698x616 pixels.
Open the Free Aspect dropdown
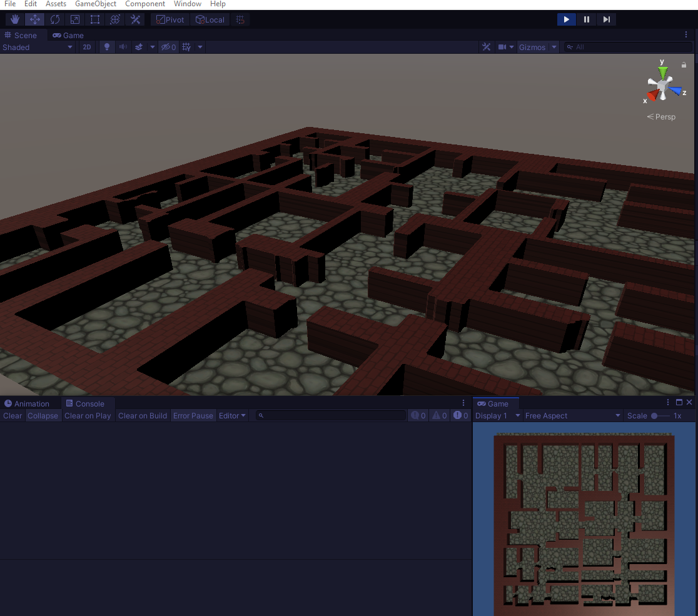point(572,416)
